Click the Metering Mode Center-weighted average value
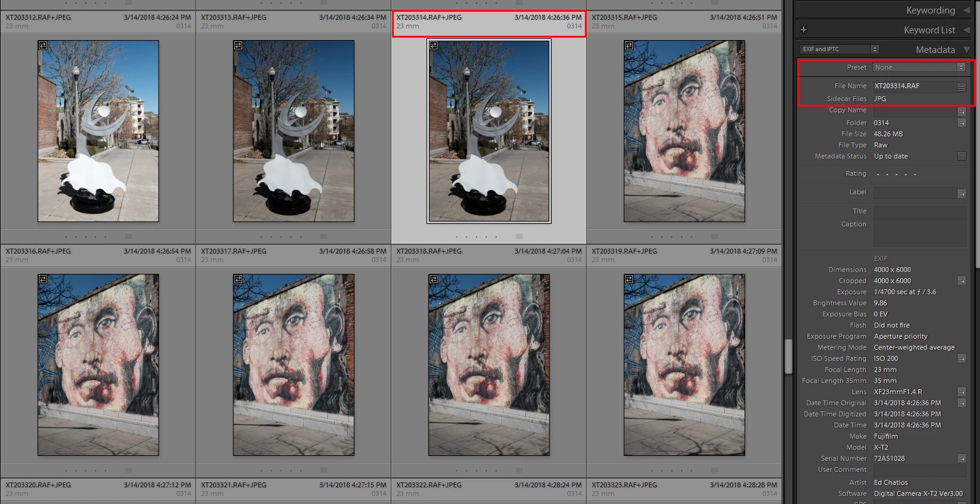 (914, 347)
